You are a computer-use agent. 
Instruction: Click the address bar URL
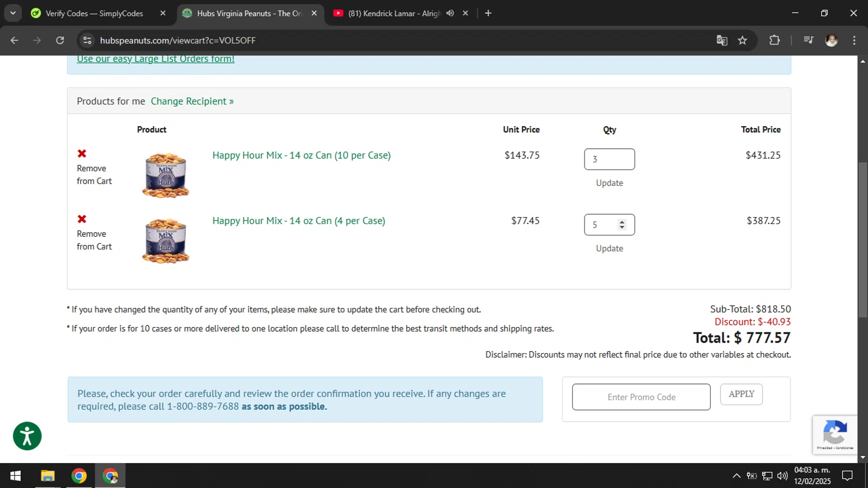pos(178,40)
